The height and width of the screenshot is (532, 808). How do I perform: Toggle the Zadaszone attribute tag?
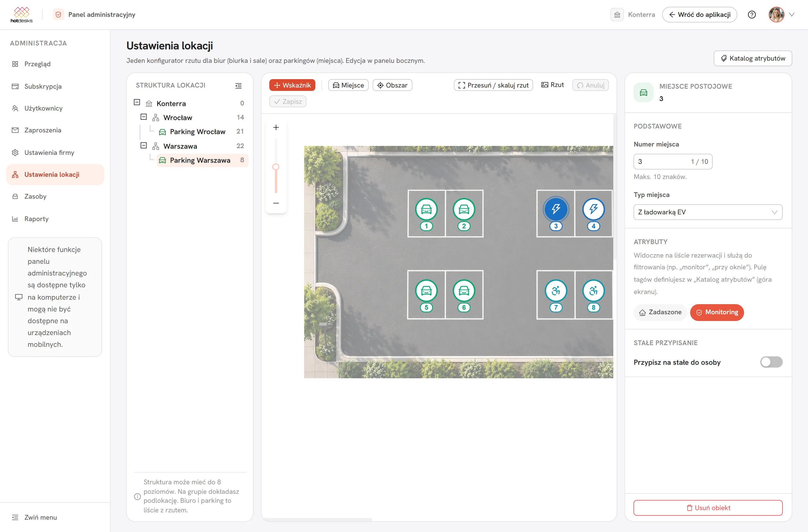[x=660, y=312]
